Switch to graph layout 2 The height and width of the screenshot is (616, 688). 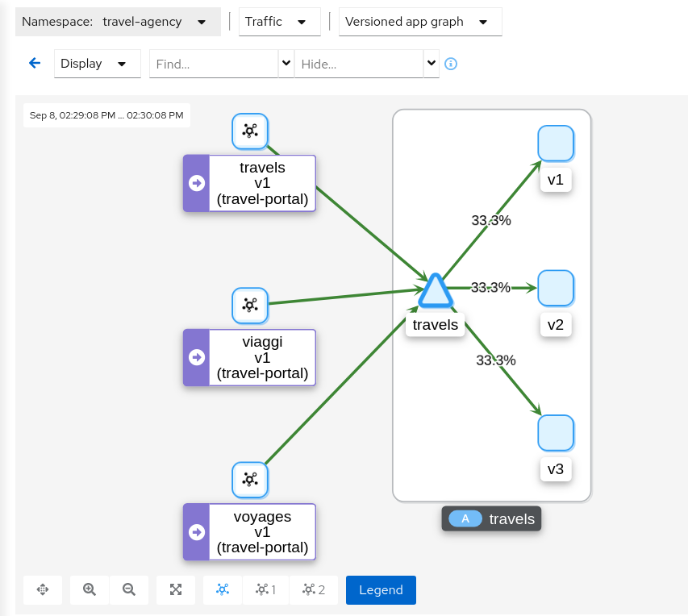(314, 589)
